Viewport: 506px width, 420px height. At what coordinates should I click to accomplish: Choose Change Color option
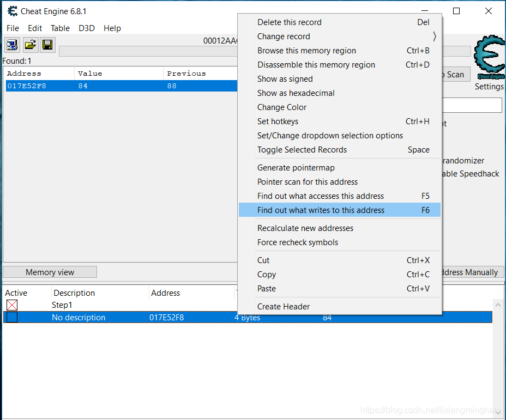click(x=340, y=107)
